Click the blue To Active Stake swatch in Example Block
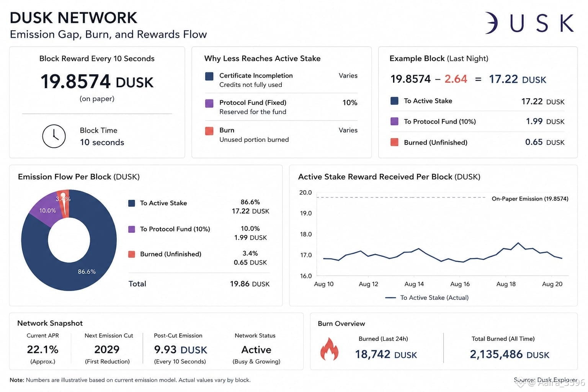This screenshot has width=588, height=392. 394,101
